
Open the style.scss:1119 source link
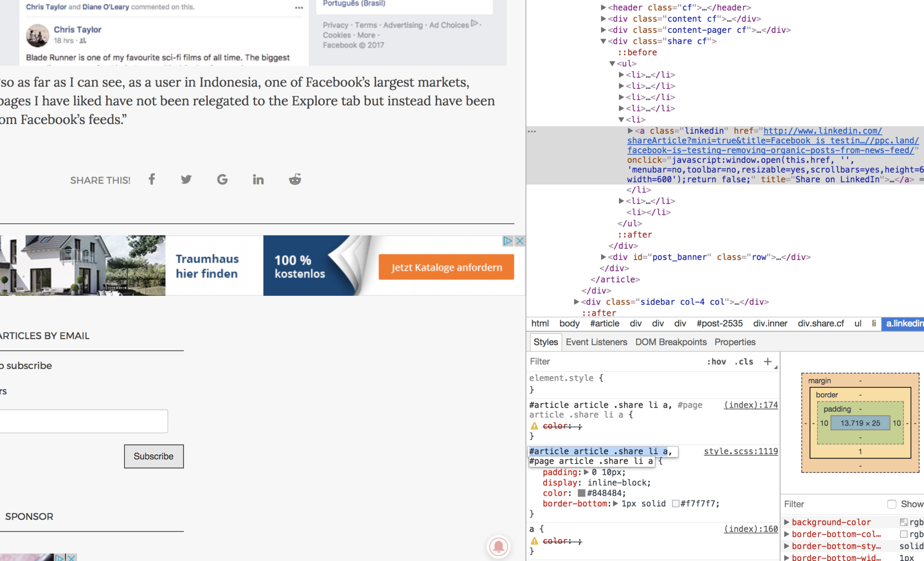click(x=741, y=451)
